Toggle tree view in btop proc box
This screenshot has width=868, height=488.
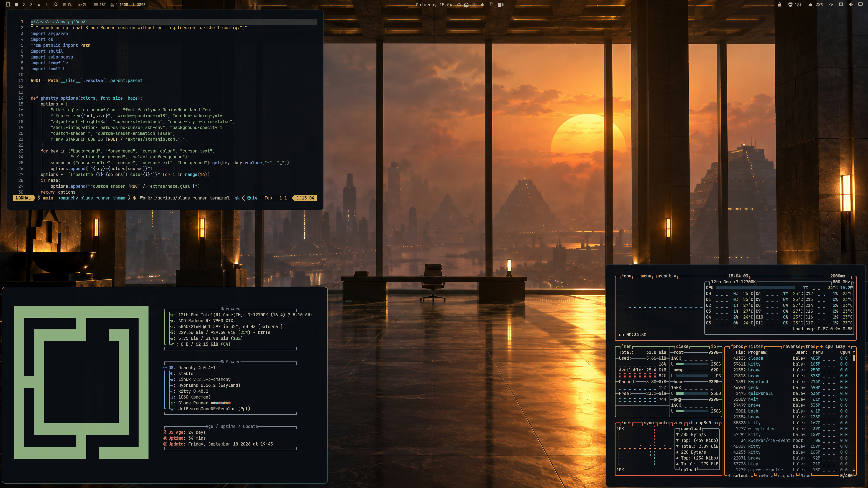pyautogui.click(x=810, y=347)
